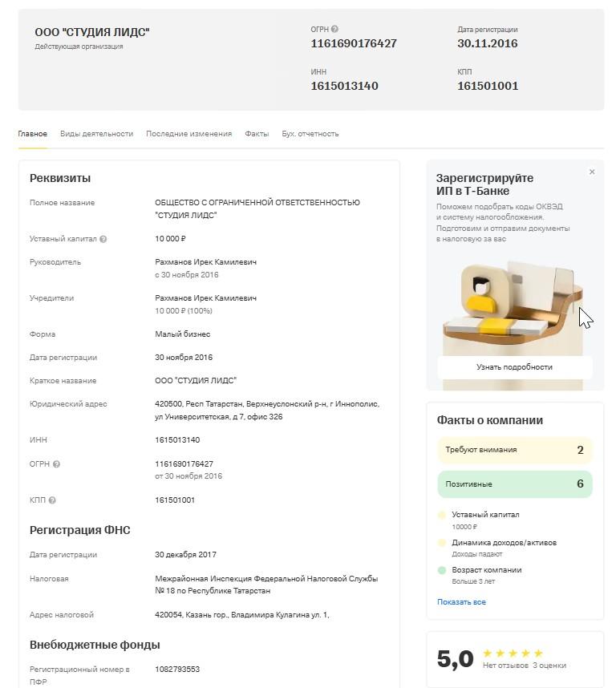
Task: Click the Динамика доходов/активов fact item
Action: (504, 543)
